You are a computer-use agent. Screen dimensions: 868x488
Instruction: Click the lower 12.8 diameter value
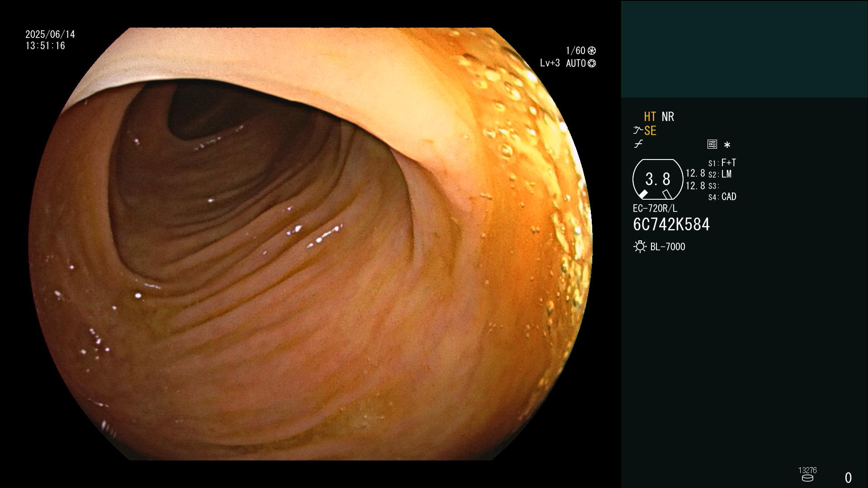click(x=695, y=186)
